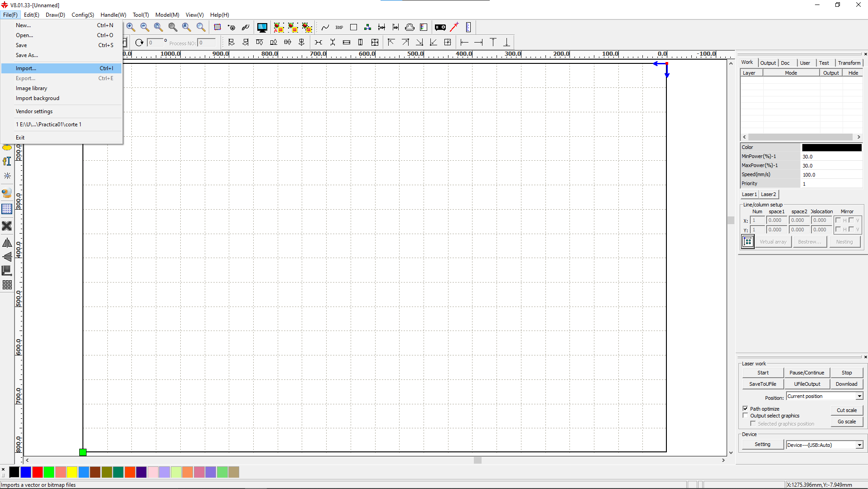Click the Go scale button
The width and height of the screenshot is (868, 489).
pos(847,422)
